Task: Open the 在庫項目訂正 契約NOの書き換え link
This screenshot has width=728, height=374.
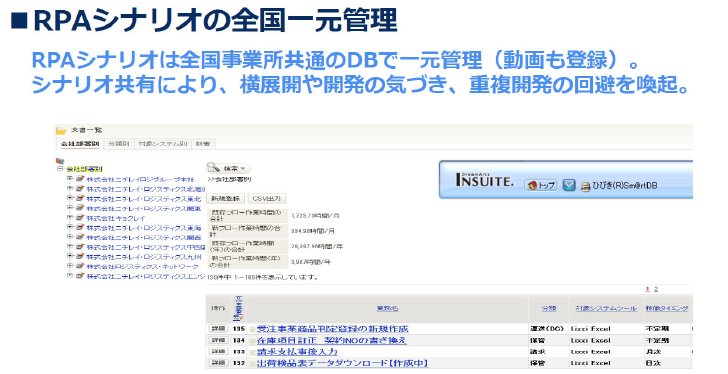Action: (x=332, y=340)
